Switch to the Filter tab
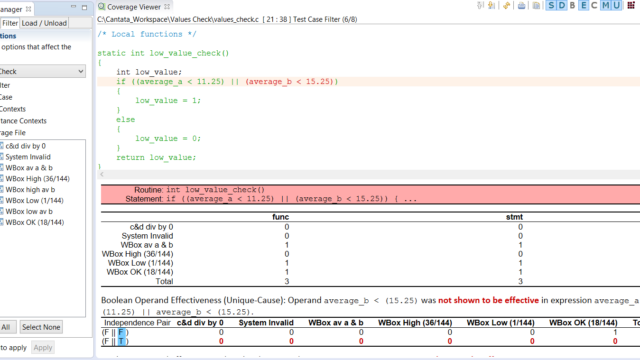The height and width of the screenshot is (360, 640). click(10, 23)
